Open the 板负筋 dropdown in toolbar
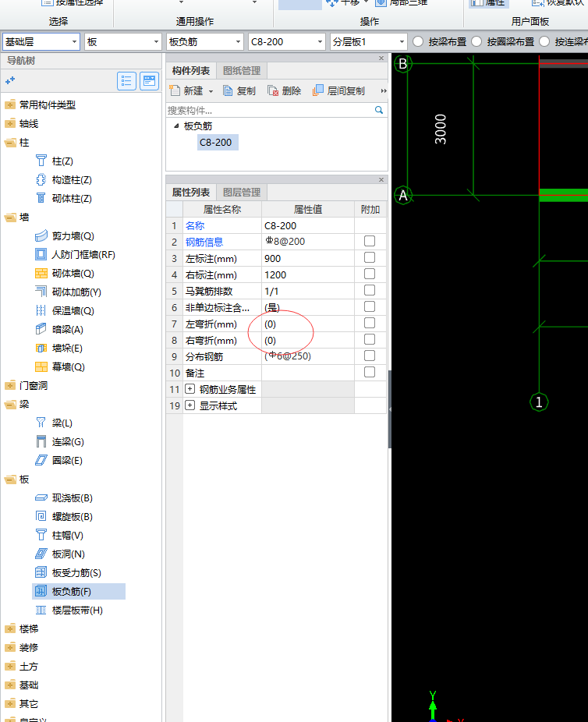This screenshot has width=588, height=722. pos(205,42)
